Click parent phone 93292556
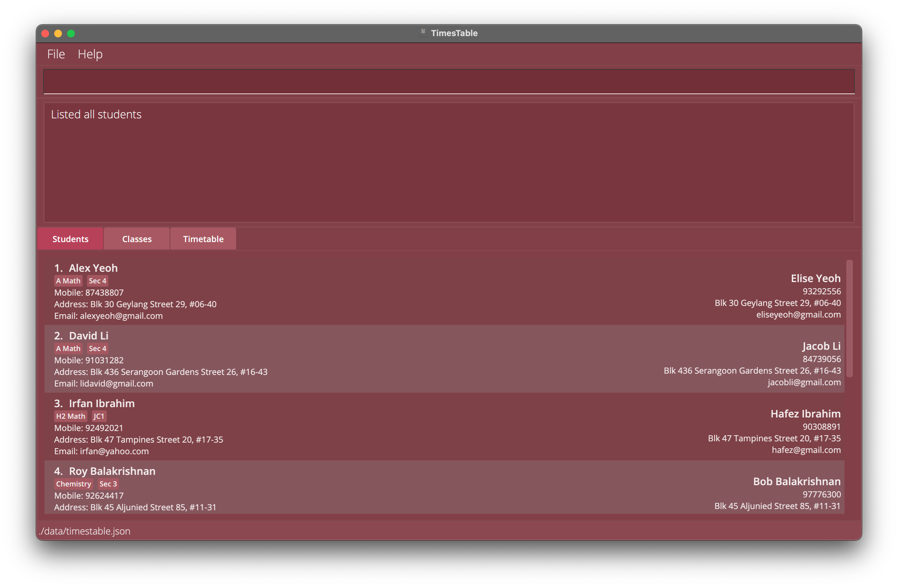The width and height of the screenshot is (898, 588). [x=822, y=291]
